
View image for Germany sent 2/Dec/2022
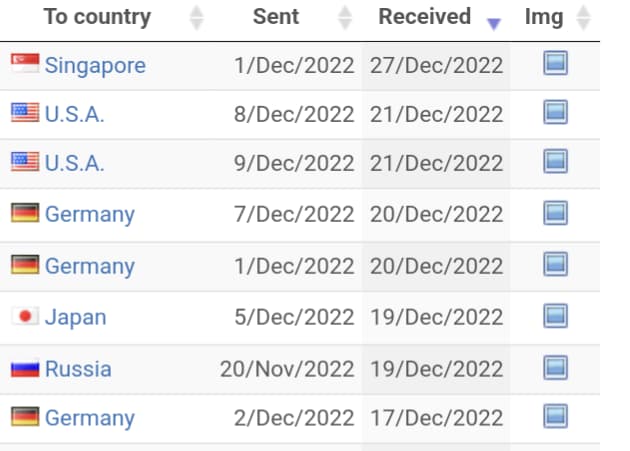[555, 417]
